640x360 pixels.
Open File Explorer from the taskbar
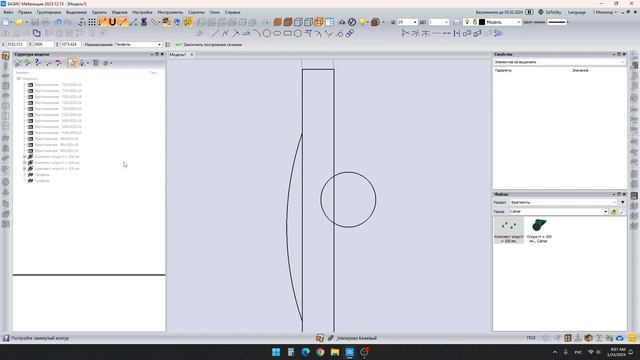coord(335,352)
